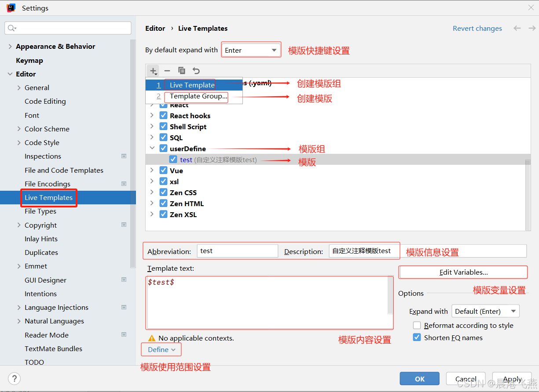Image resolution: width=539 pixels, height=392 pixels.
Task: Open Keymap settings
Action: [x=29, y=60]
